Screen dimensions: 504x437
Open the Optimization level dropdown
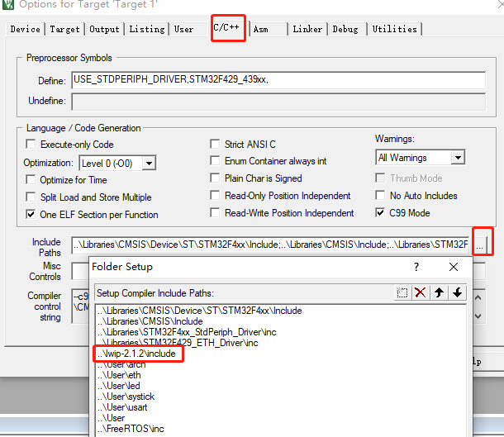coord(149,164)
